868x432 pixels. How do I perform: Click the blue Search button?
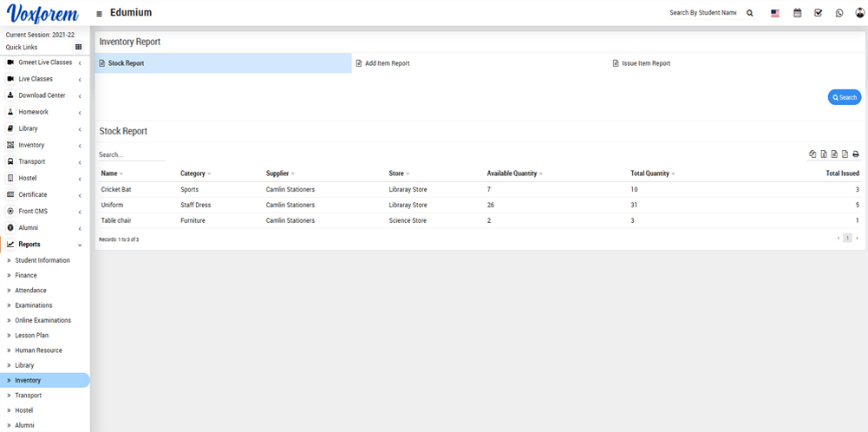844,97
